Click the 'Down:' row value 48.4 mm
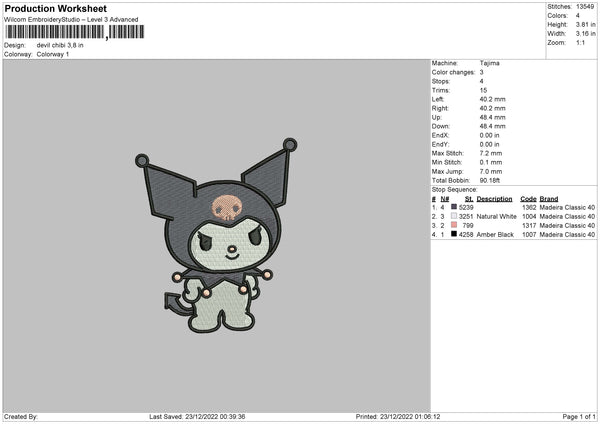The image size is (600, 424). point(492,126)
